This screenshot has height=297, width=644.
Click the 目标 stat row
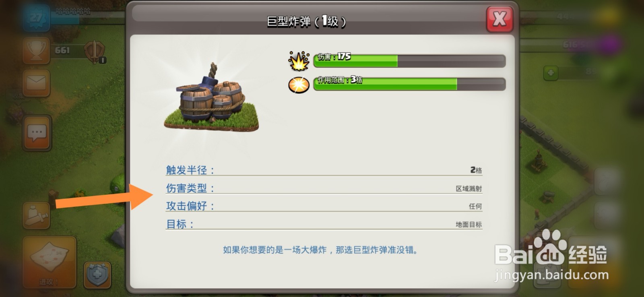click(x=324, y=224)
